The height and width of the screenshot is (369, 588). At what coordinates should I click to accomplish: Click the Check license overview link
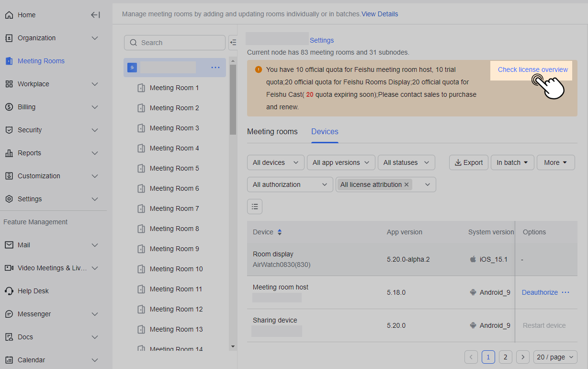[x=532, y=69]
